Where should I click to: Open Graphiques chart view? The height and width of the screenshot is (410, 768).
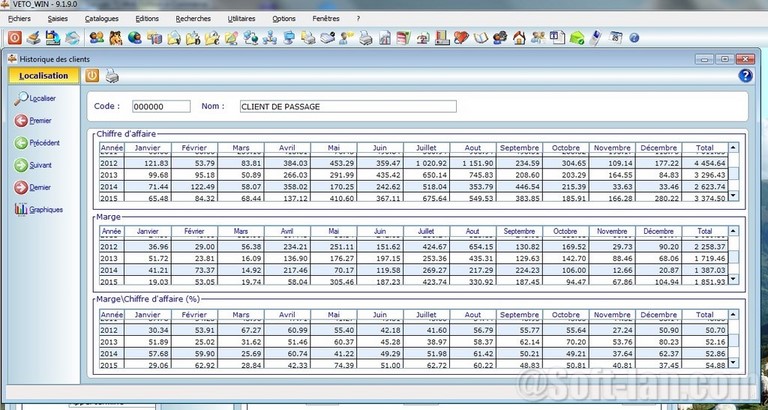[x=21, y=209]
